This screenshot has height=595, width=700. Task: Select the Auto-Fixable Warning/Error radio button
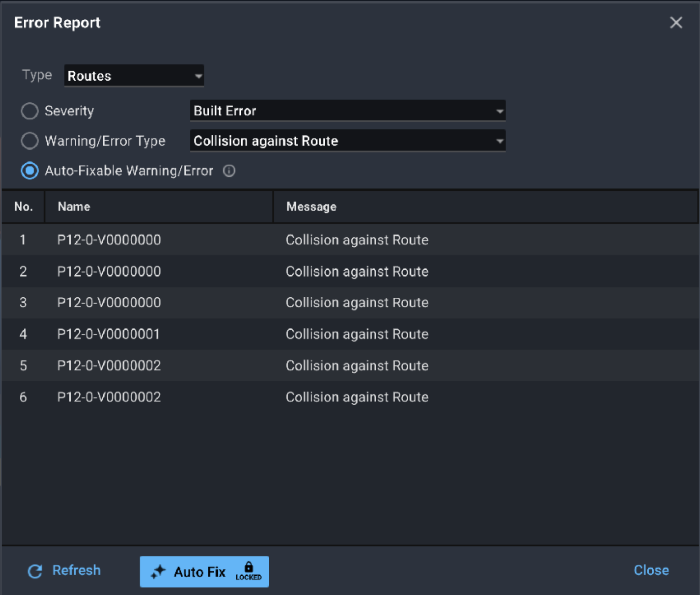(x=30, y=171)
